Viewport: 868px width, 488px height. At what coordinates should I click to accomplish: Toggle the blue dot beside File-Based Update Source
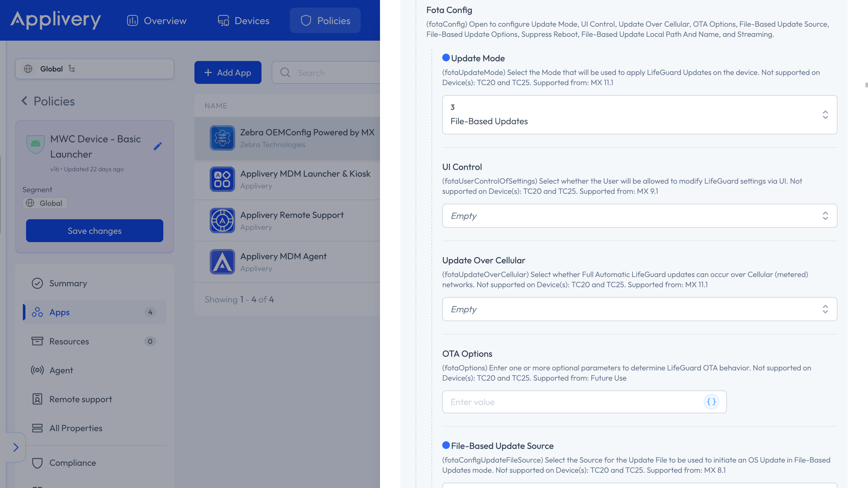446,445
